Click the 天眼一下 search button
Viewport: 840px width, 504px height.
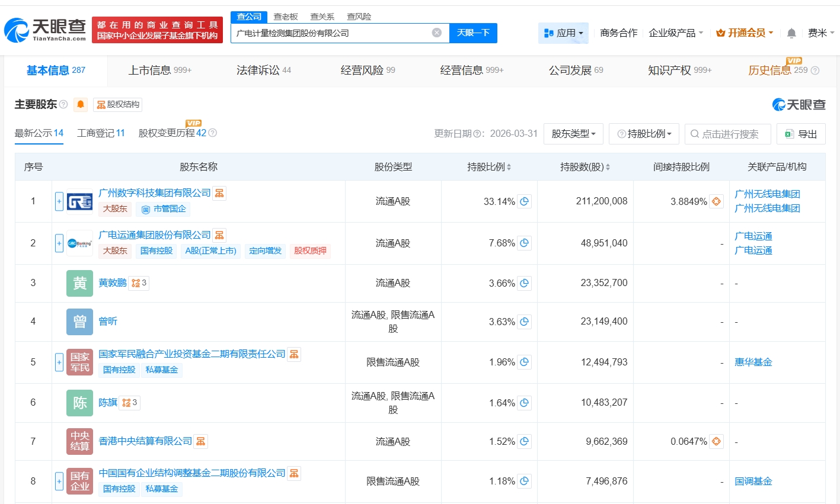(473, 33)
